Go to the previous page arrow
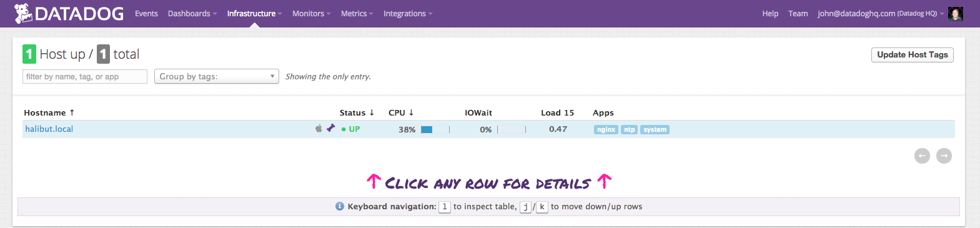Image resolution: width=980 pixels, height=228 pixels. [x=922, y=156]
